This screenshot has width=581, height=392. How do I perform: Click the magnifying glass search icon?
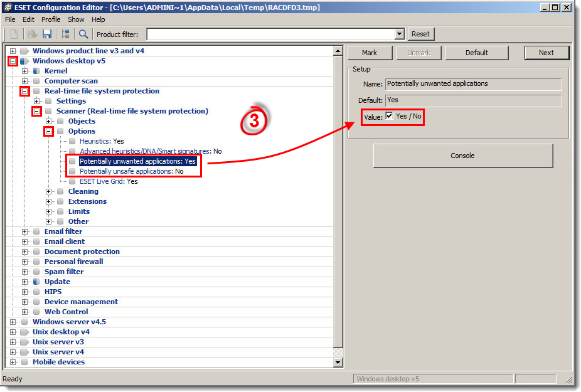pos(83,34)
